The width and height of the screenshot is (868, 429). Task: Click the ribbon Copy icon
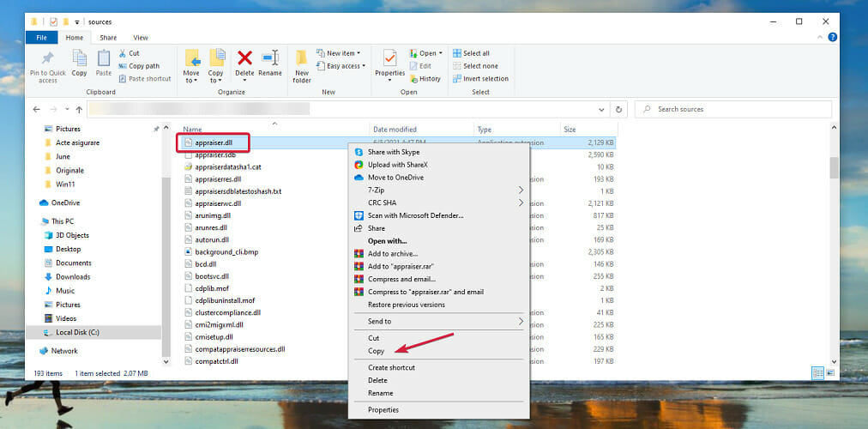pos(79,57)
